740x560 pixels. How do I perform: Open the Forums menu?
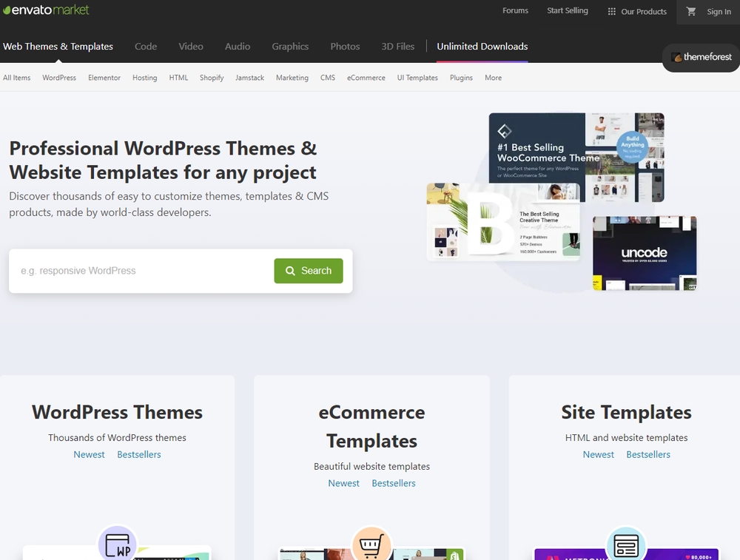coord(515,10)
